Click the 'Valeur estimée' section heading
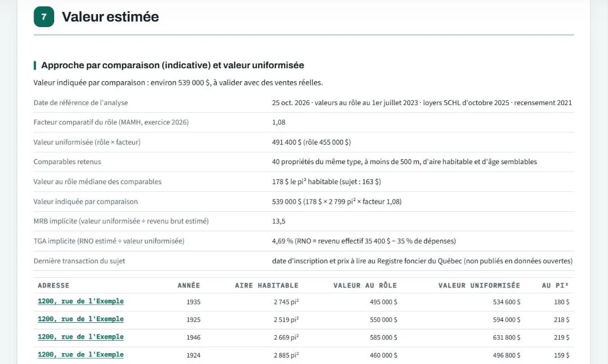 111,17
